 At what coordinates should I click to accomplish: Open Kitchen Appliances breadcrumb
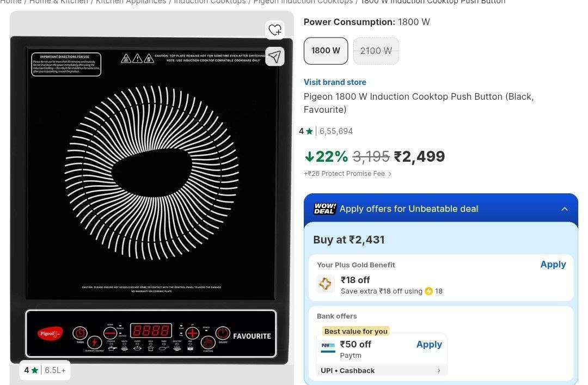(131, 2)
